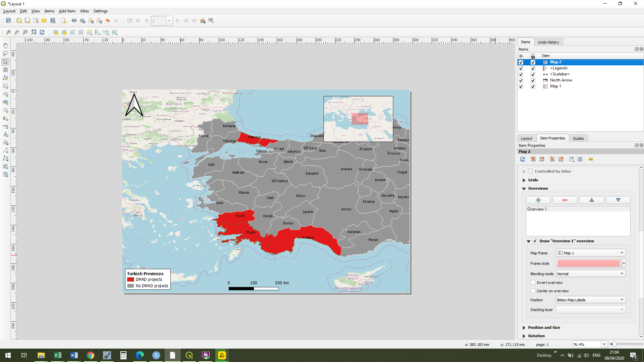Switch to the Undo History tab

click(x=548, y=42)
